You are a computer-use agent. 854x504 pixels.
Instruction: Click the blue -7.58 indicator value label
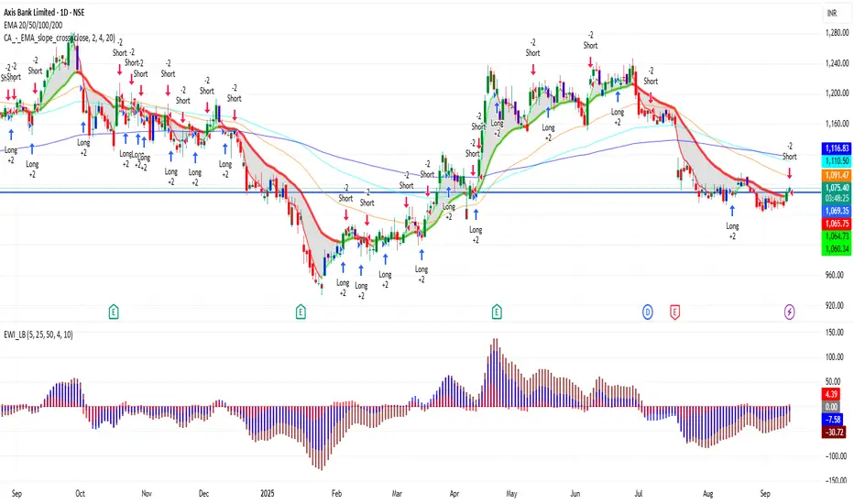coord(833,419)
